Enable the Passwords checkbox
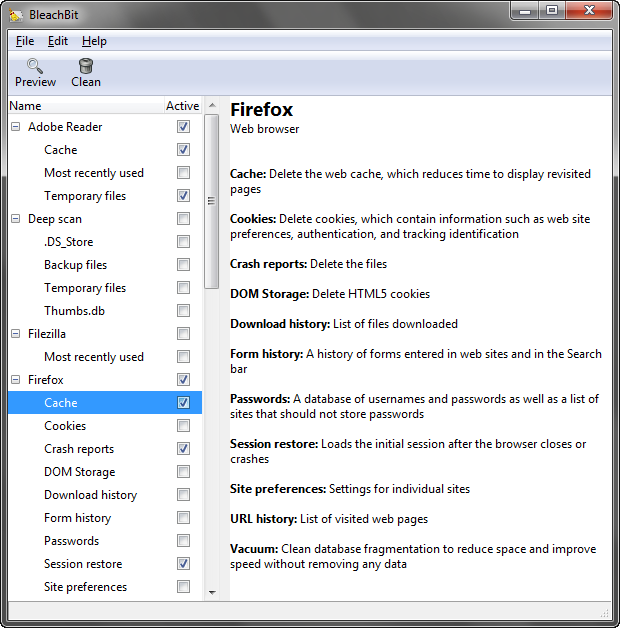620x628 pixels. click(183, 541)
